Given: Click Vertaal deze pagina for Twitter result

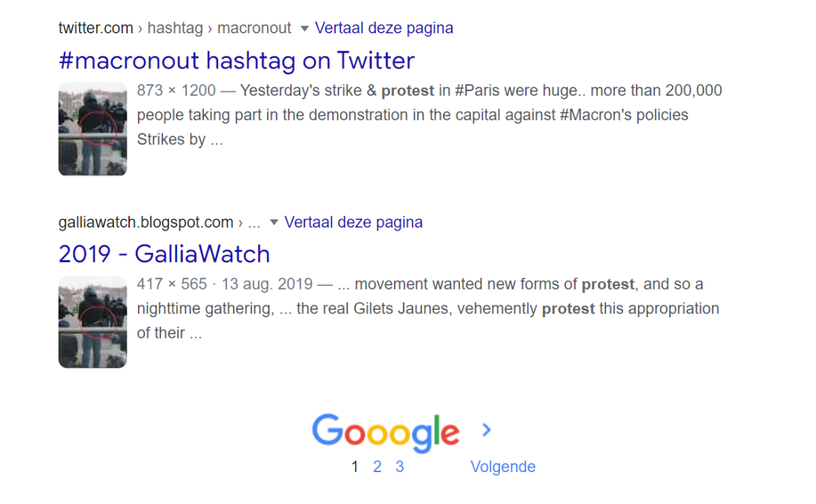Looking at the screenshot, I should coord(384,28).
